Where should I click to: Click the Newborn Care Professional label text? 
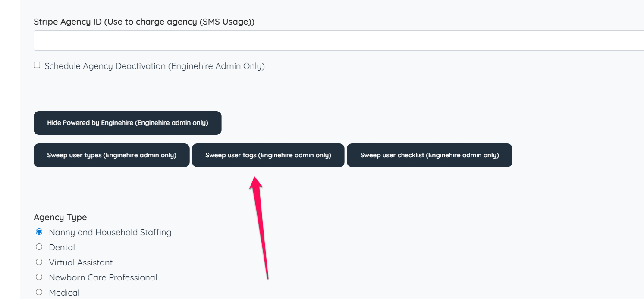click(103, 277)
